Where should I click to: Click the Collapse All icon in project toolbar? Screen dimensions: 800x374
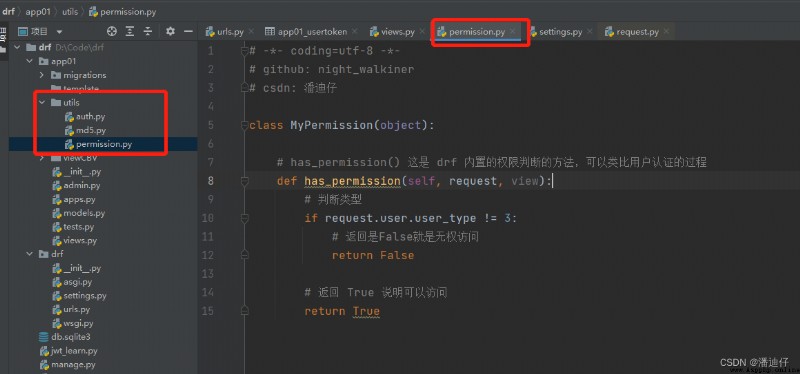(x=147, y=32)
